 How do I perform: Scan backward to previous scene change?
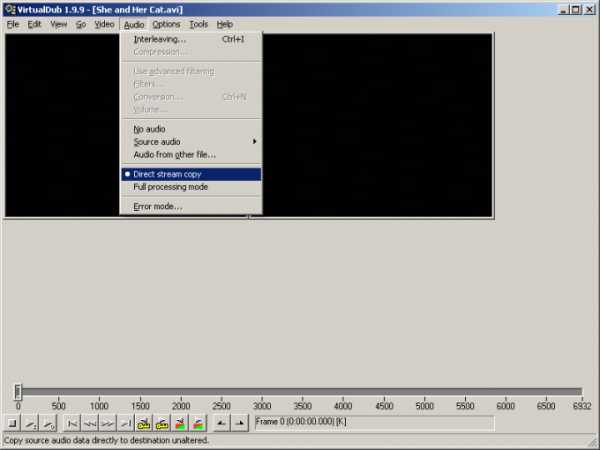[180, 424]
